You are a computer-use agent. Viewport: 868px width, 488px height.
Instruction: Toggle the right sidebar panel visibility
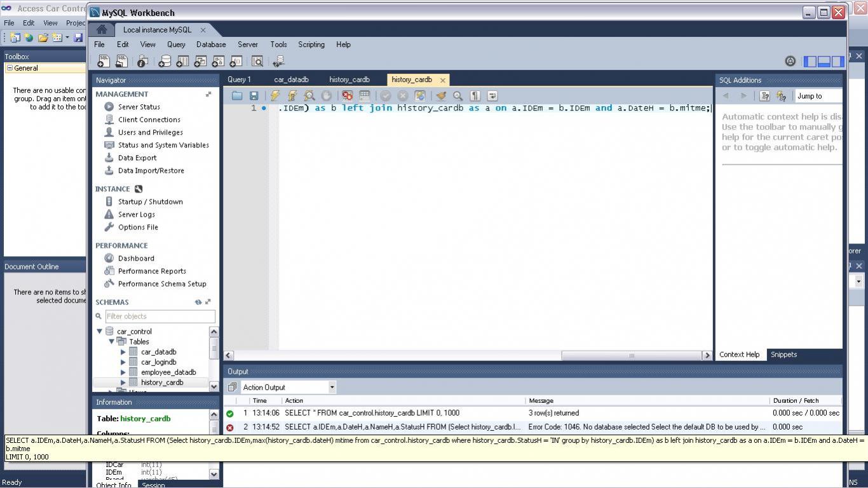click(838, 62)
